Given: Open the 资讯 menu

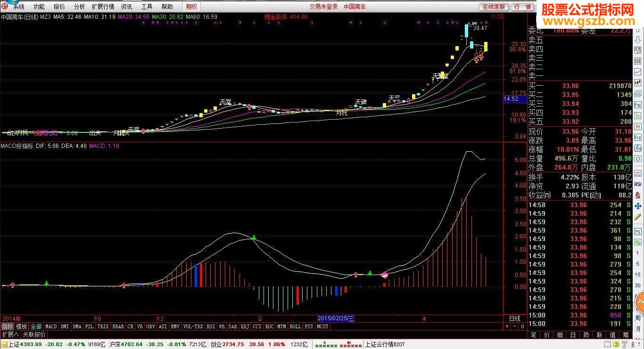Looking at the screenshot, I should pyautogui.click(x=126, y=7).
